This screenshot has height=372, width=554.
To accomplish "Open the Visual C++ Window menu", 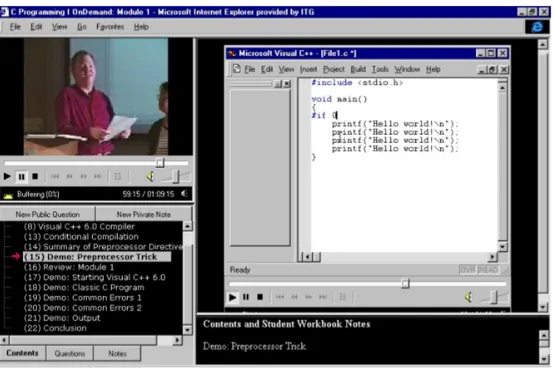I will coord(407,69).
